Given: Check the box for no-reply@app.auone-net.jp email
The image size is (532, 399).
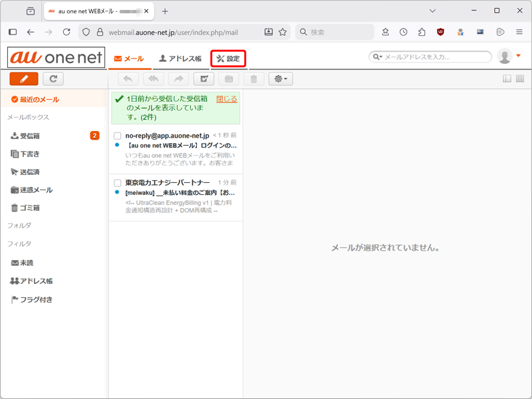Looking at the screenshot, I should tap(118, 136).
